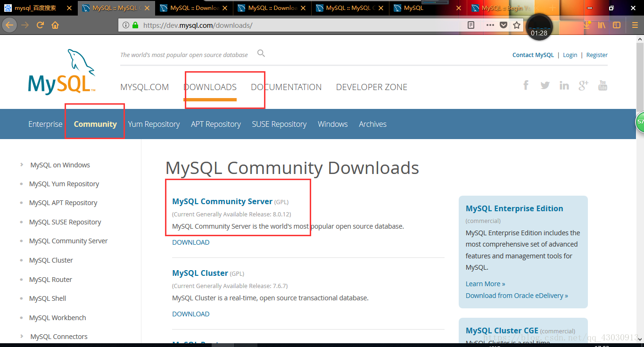Open MySQL Cluster CGE heading link
This screenshot has width=644, height=347.
[x=502, y=330]
